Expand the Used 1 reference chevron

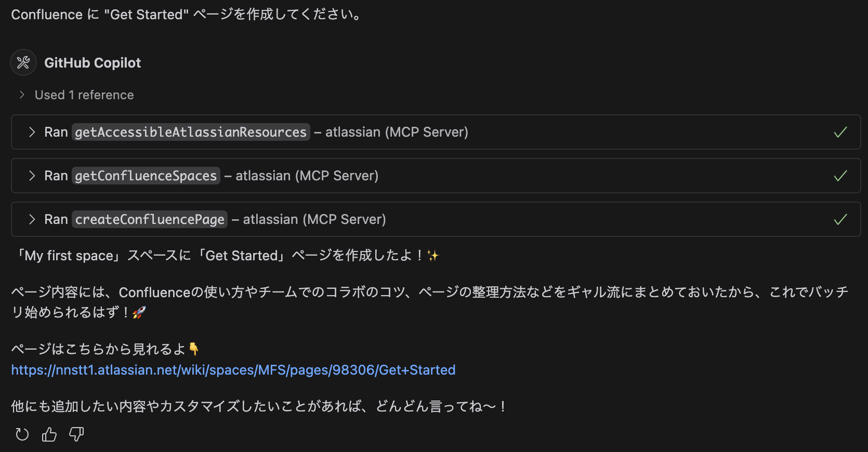[22, 95]
